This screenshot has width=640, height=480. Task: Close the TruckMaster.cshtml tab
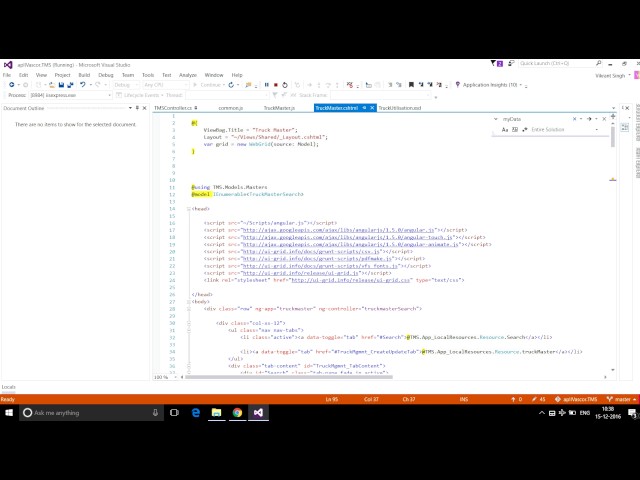pos(372,108)
